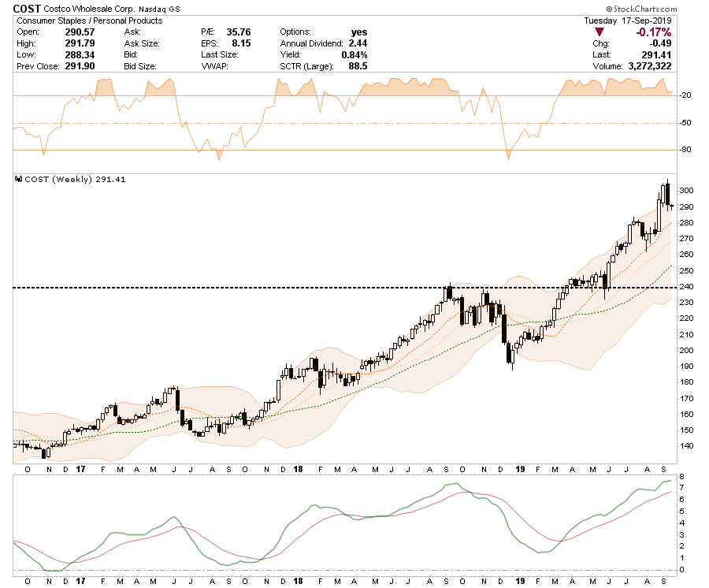This screenshot has height=588, width=709.
Task: Click the -0.17% percent change value
Action: pos(654,32)
